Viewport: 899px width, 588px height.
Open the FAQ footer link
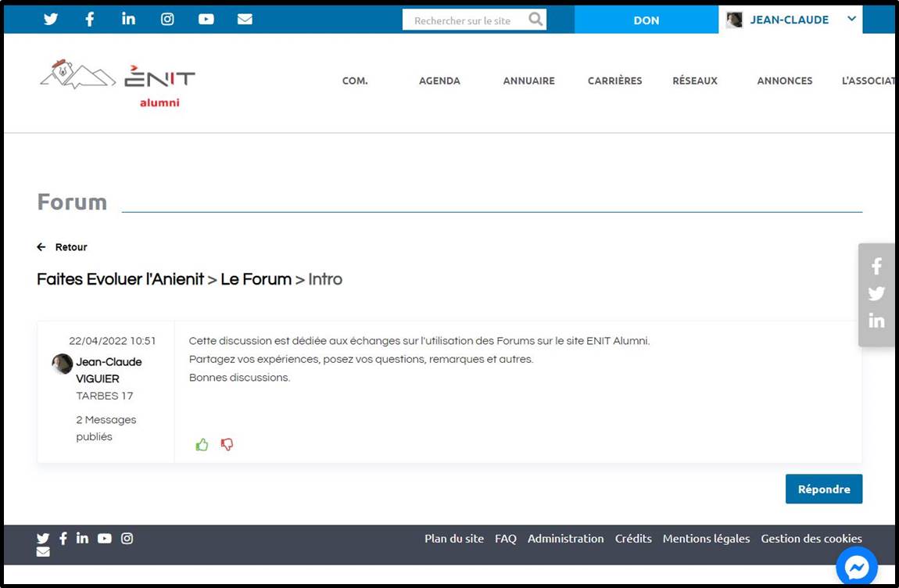click(505, 539)
